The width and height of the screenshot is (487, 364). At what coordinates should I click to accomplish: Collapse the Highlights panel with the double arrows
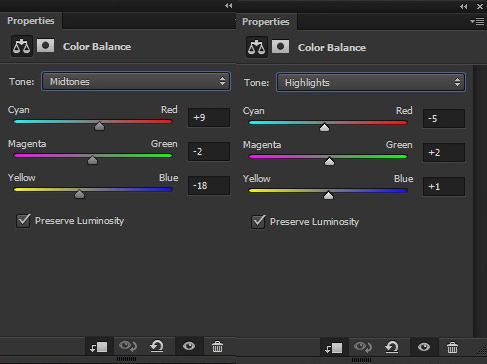pyautogui.click(x=464, y=6)
